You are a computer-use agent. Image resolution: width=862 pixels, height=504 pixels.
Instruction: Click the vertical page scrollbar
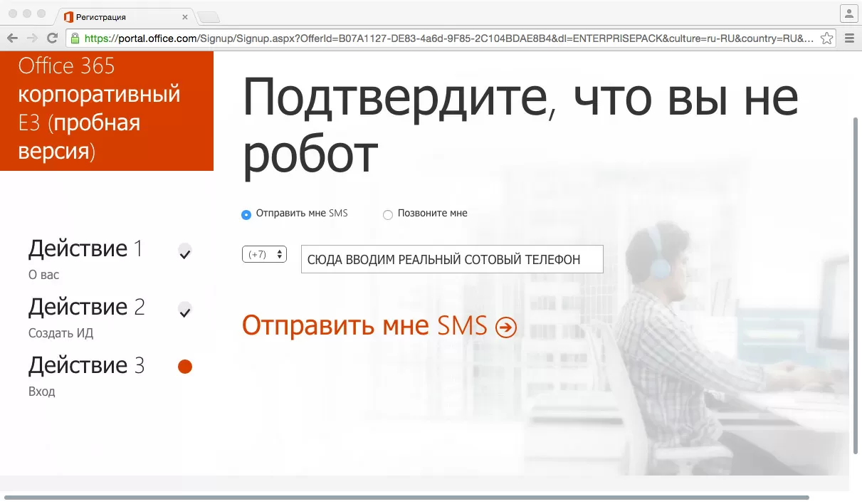(x=856, y=285)
